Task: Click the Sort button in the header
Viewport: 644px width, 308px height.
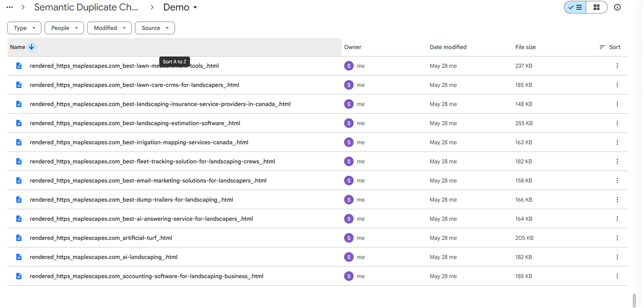Action: pos(610,47)
